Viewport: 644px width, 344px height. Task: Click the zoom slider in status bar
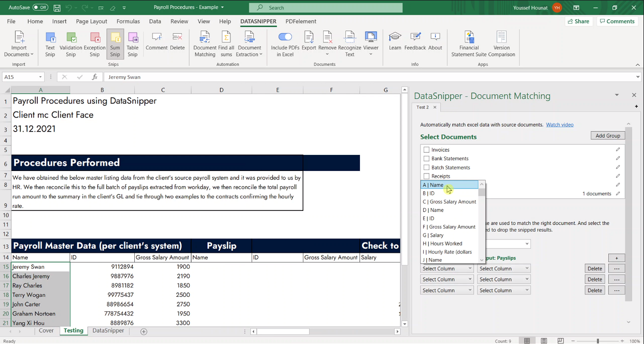click(598, 341)
